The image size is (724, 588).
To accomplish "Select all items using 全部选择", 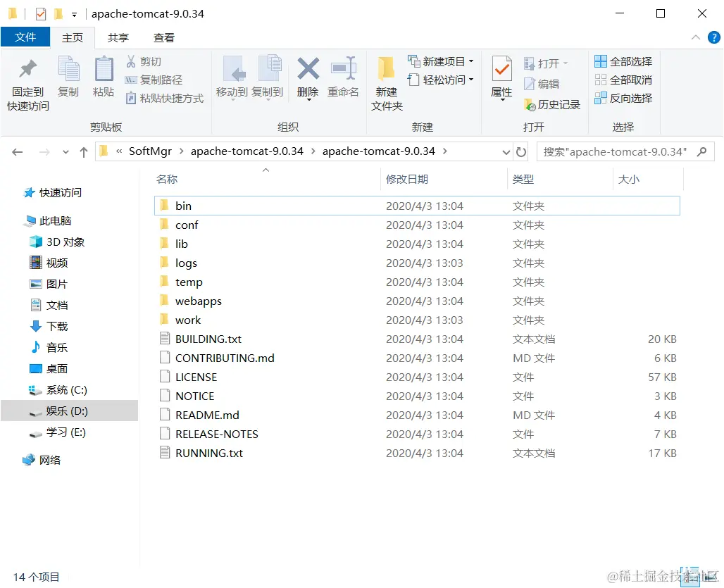I will tap(623, 61).
